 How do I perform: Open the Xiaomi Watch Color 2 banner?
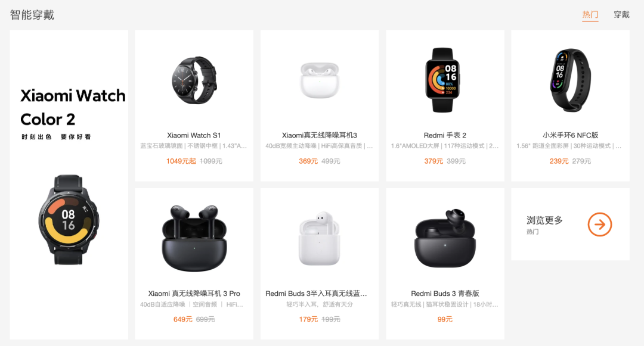tap(69, 185)
